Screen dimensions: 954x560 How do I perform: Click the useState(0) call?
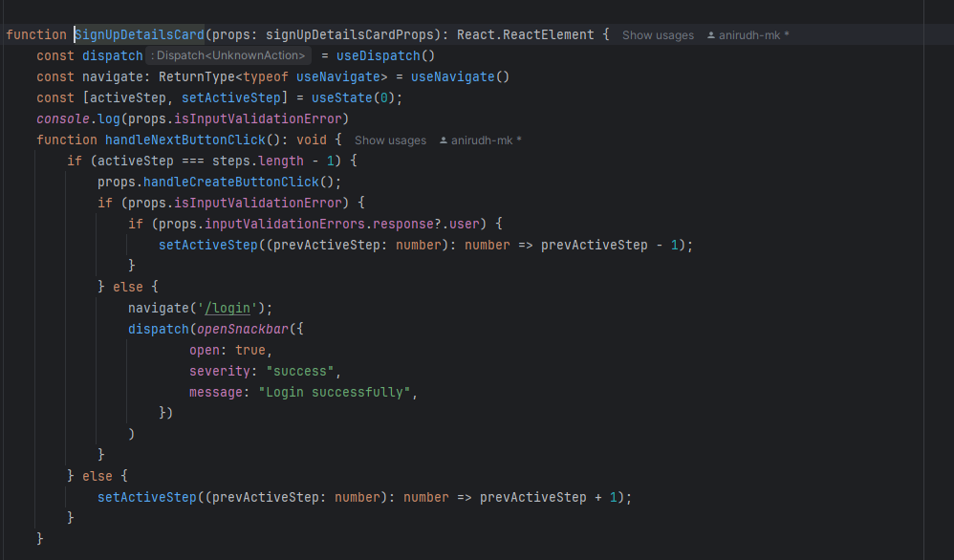354,97
